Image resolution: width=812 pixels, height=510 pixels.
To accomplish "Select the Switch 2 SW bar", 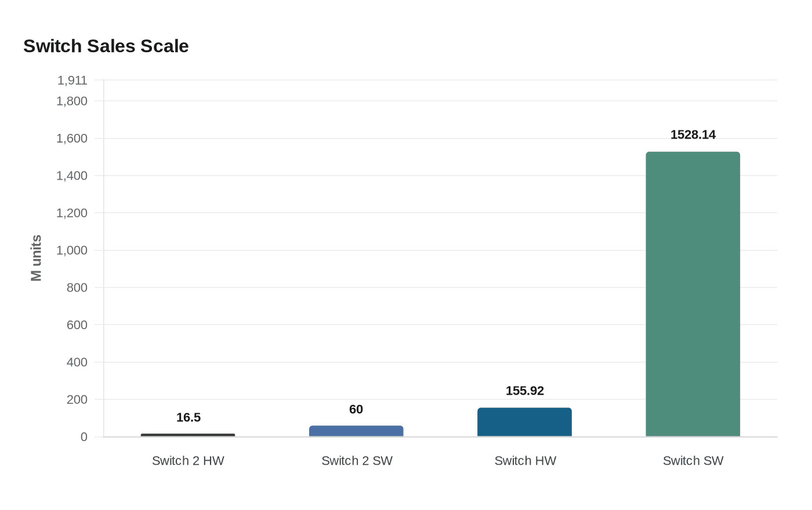I will coord(356,431).
